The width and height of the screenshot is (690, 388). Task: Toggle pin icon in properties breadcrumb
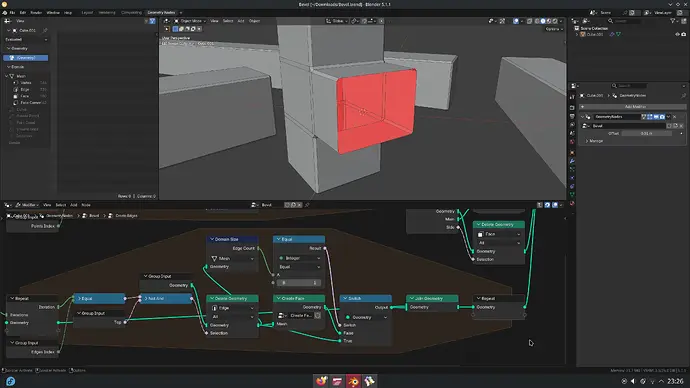click(x=683, y=95)
